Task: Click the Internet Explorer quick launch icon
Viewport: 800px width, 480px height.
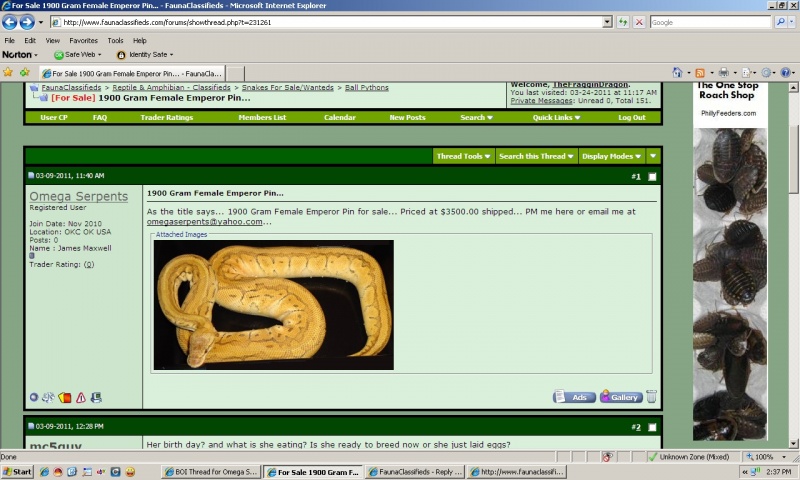Action: point(45,472)
